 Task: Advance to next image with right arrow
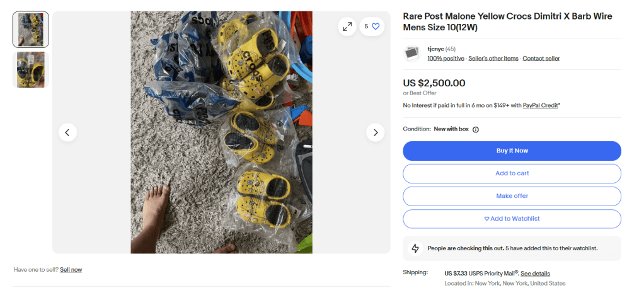coord(376,132)
